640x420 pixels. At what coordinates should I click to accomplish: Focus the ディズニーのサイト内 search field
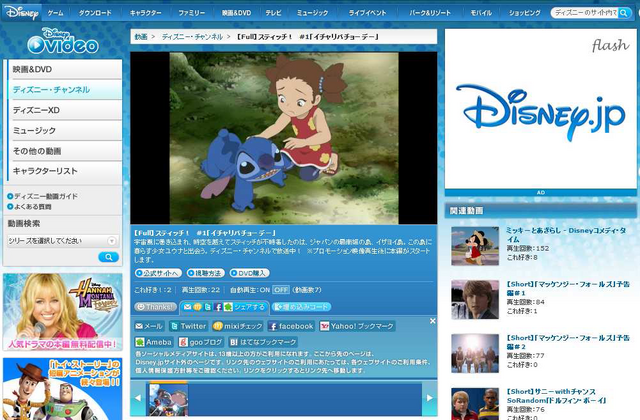(584, 13)
